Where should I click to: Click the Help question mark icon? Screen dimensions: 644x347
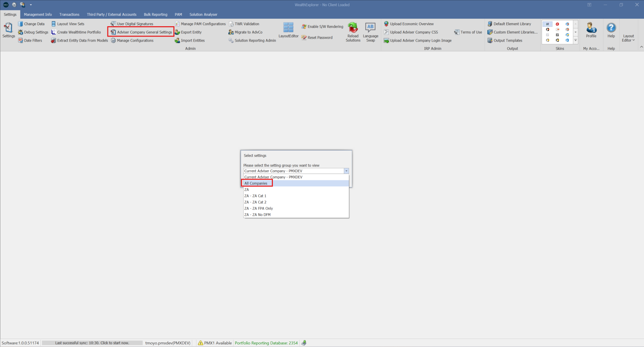tap(611, 28)
